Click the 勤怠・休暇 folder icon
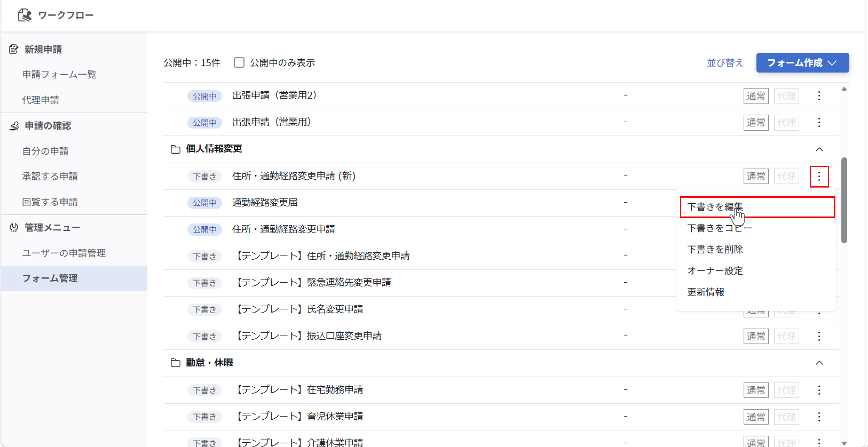Viewport: 868px width, 447px height. point(175,363)
